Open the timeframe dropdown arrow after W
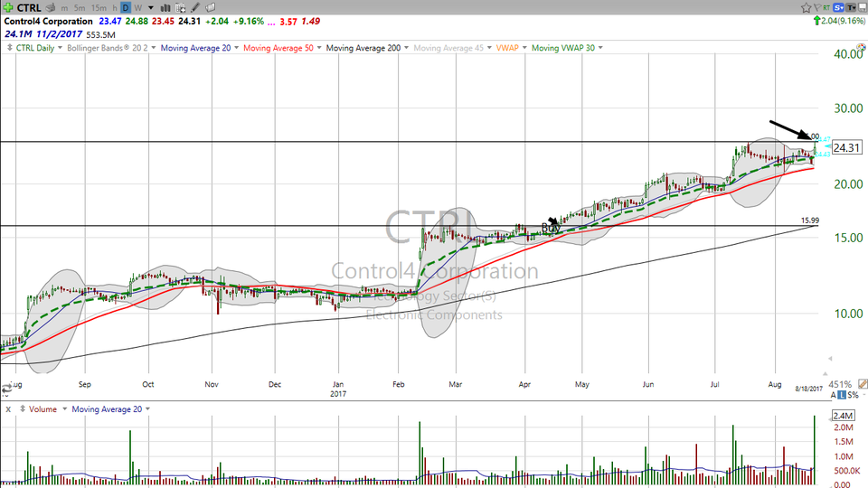This screenshot has width=868, height=488. click(151, 8)
